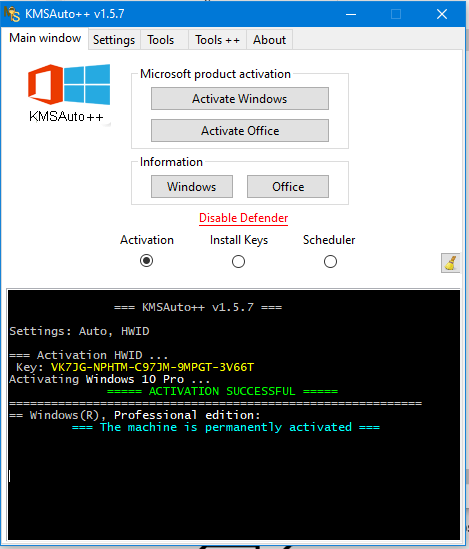Return to the Main window tab
The height and width of the screenshot is (549, 469).
(45, 38)
